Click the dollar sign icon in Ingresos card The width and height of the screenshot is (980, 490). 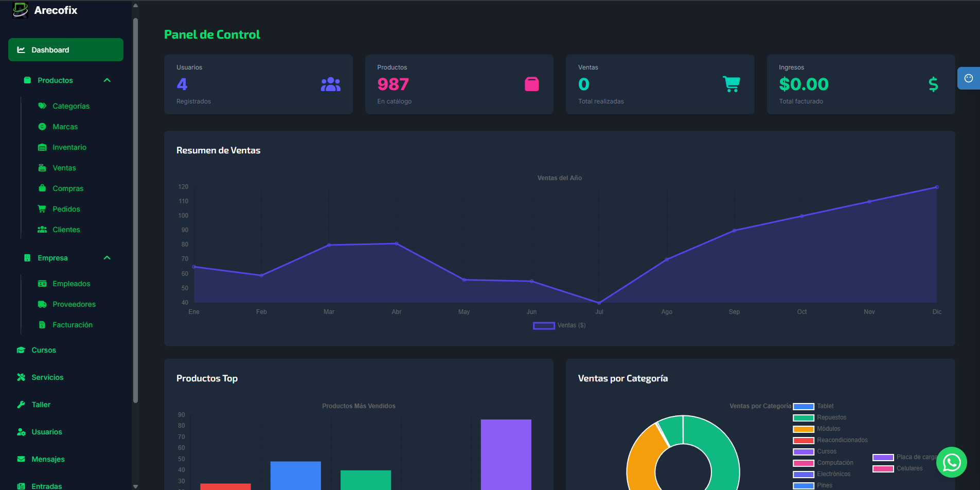click(933, 84)
